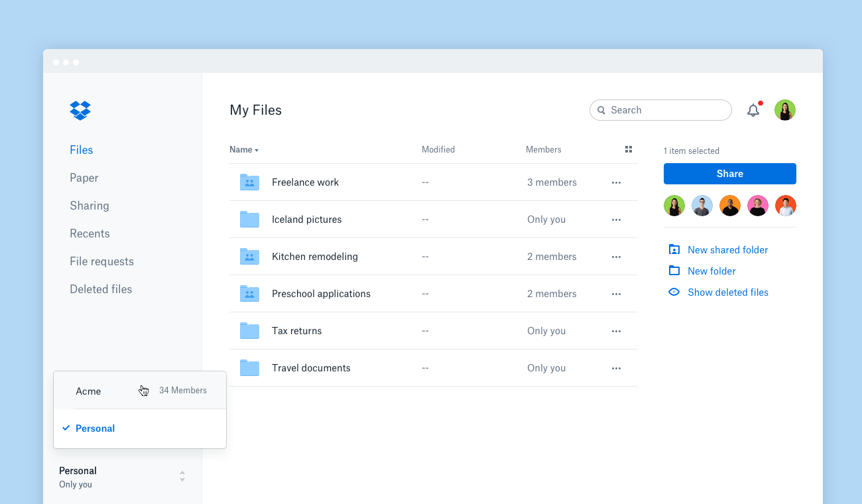Open the Name sorting dropdown arrow
Screen dimensions: 862x504
(257, 150)
